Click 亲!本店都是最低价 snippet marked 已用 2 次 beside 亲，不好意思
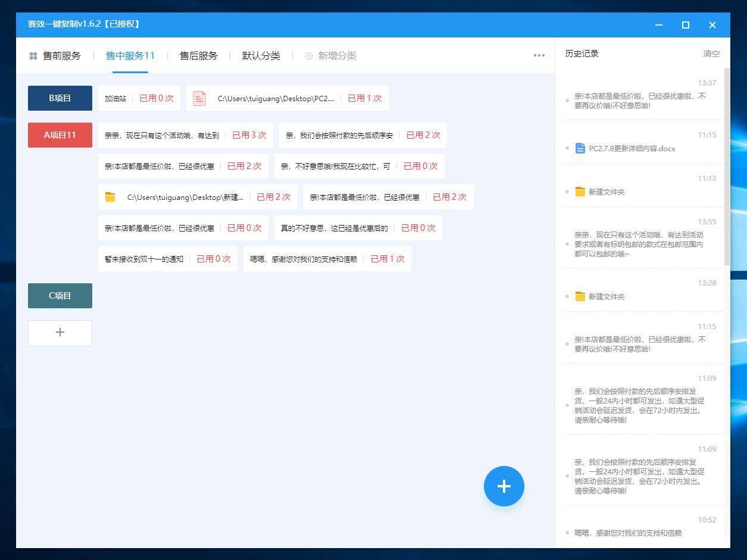The height and width of the screenshot is (560, 747). pyautogui.click(x=183, y=166)
